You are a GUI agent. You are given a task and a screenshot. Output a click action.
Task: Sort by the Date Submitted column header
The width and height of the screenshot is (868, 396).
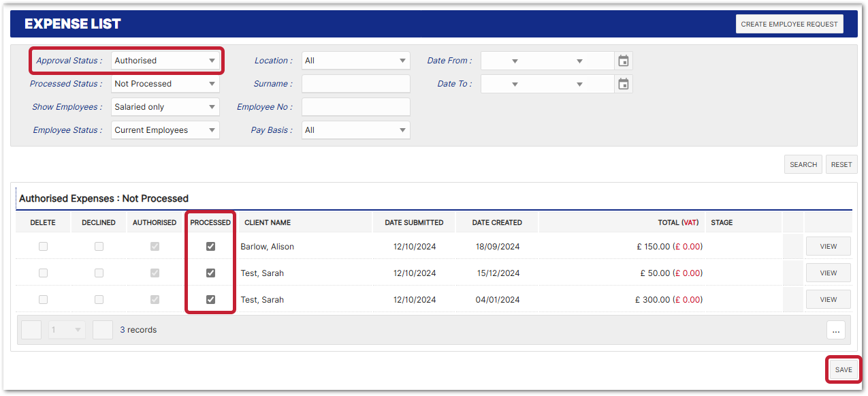[414, 223]
